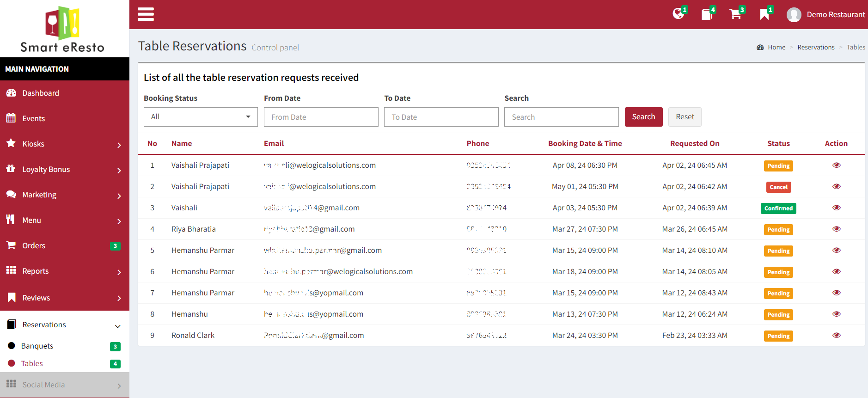This screenshot has height=398, width=868.
Task: Open Events in the sidebar
Action: 34,118
